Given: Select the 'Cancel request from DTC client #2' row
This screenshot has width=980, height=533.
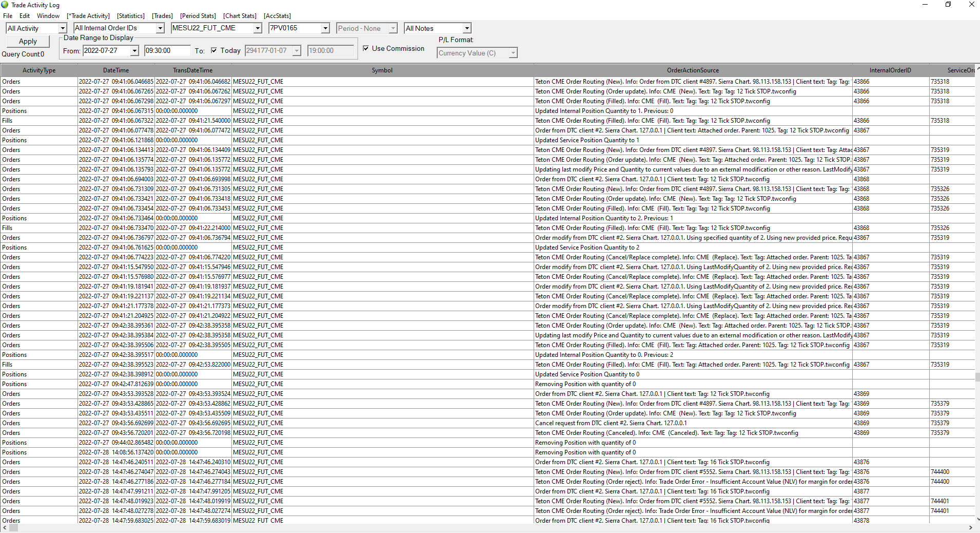Looking at the screenshot, I should pos(487,423).
